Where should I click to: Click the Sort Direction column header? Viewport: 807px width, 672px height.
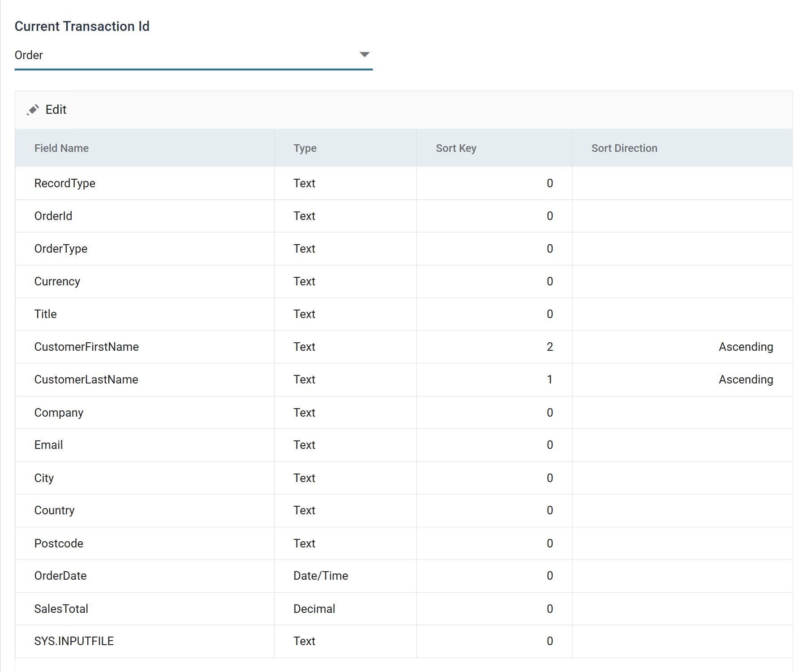click(x=624, y=148)
